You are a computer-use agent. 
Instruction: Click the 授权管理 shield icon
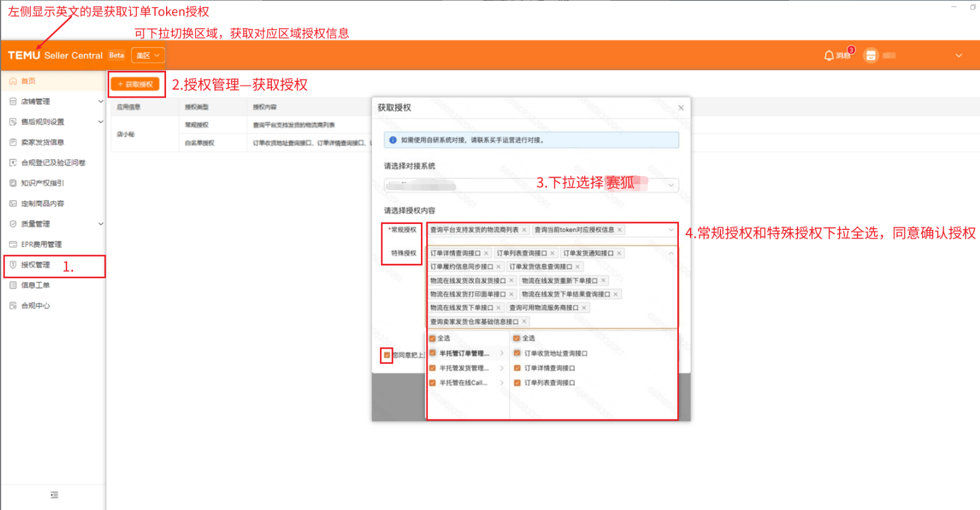(x=13, y=265)
